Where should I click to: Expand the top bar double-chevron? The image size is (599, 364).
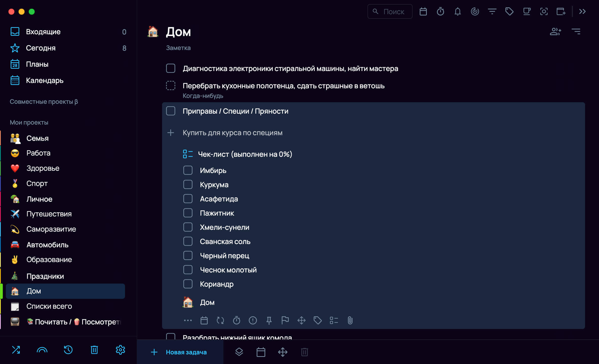583,11
